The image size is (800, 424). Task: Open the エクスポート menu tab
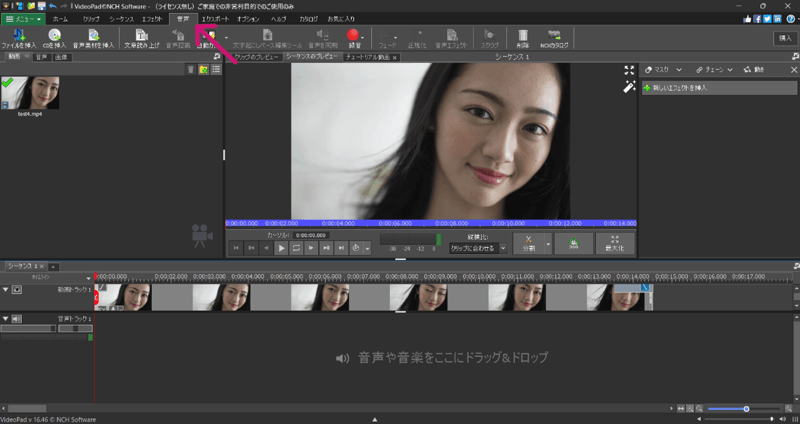point(214,18)
